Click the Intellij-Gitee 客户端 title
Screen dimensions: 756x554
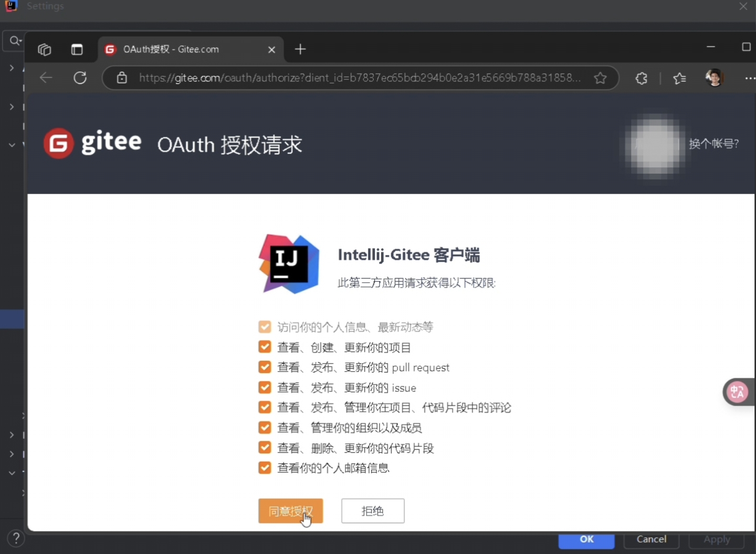pyautogui.click(x=408, y=255)
